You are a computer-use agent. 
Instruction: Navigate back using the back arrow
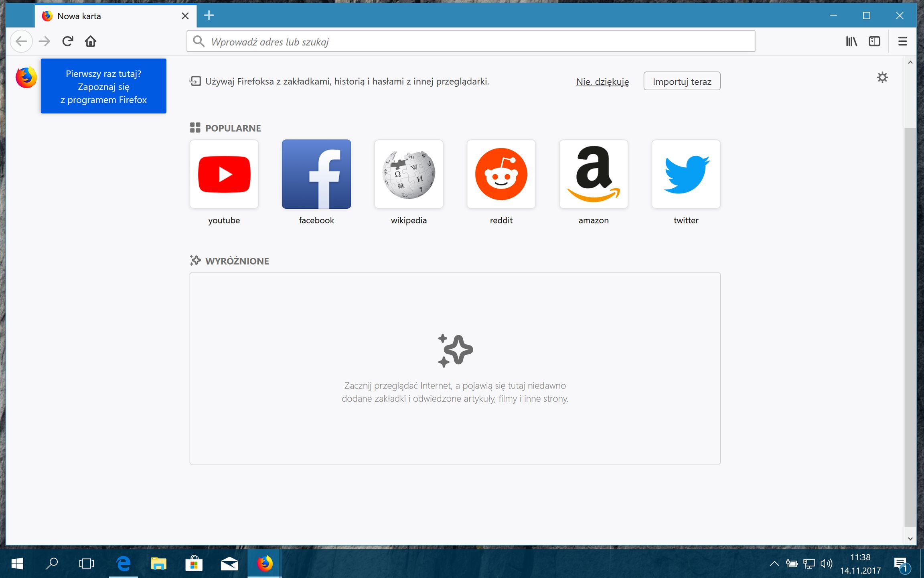pos(21,41)
